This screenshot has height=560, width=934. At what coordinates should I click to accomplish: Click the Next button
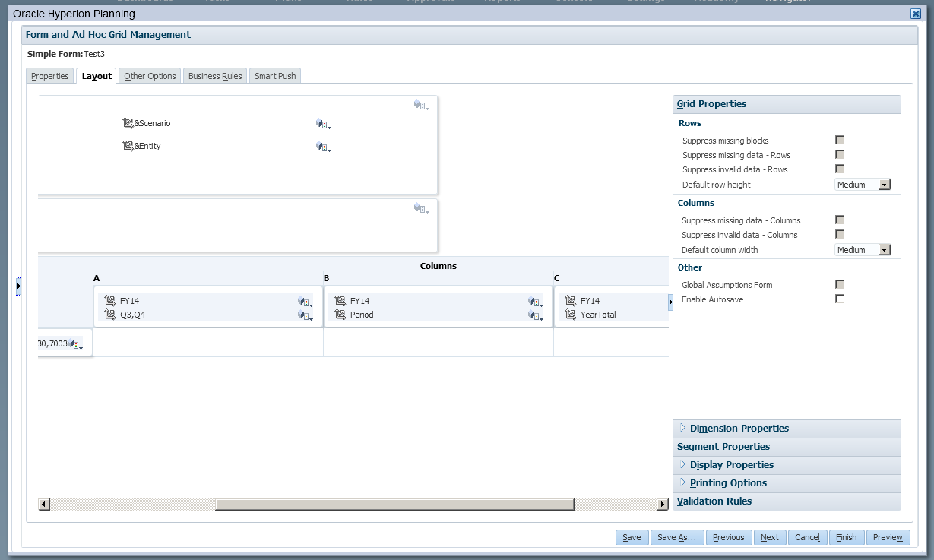pyautogui.click(x=770, y=537)
